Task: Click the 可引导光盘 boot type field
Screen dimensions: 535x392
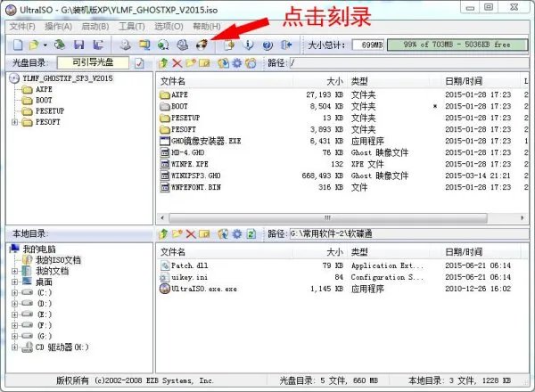Action: click(93, 62)
